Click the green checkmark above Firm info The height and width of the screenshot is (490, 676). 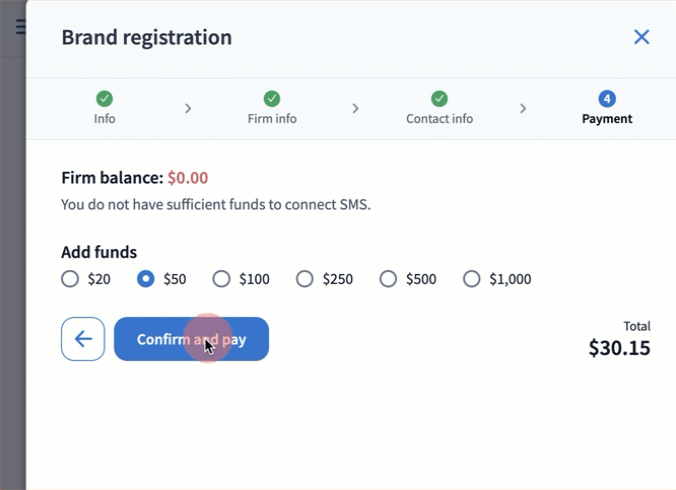(271, 99)
